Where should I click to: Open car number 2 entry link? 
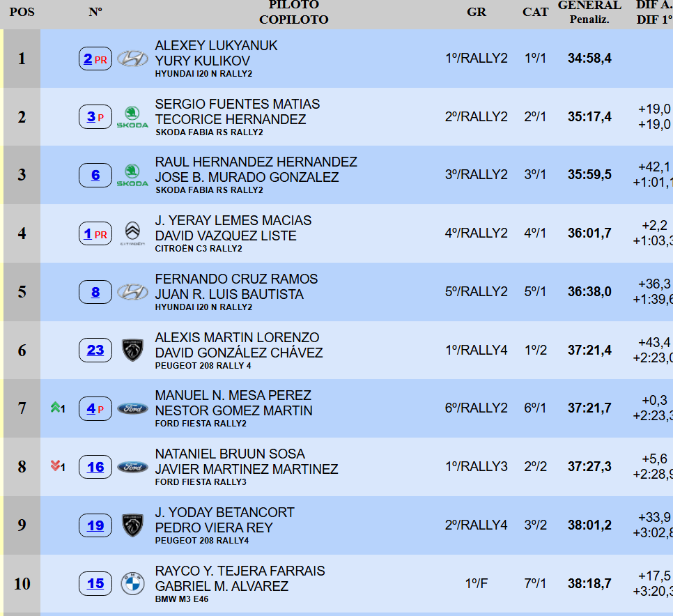tap(88, 59)
